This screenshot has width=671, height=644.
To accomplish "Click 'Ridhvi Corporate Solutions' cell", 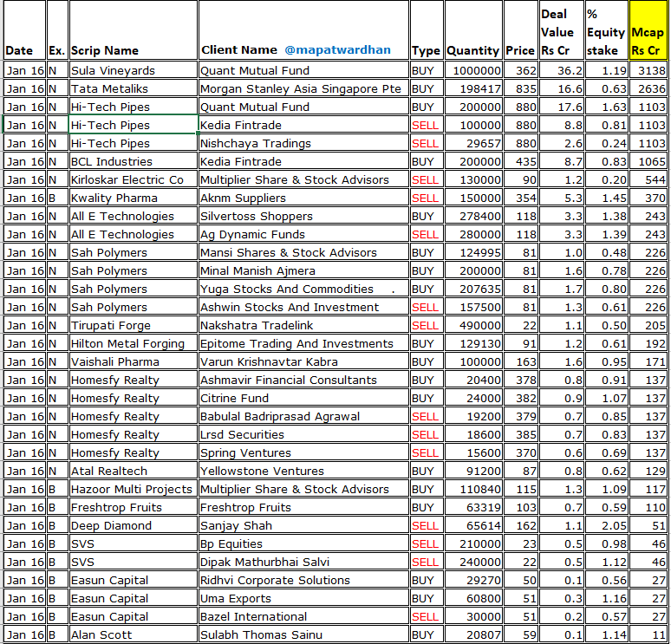I will point(303,579).
